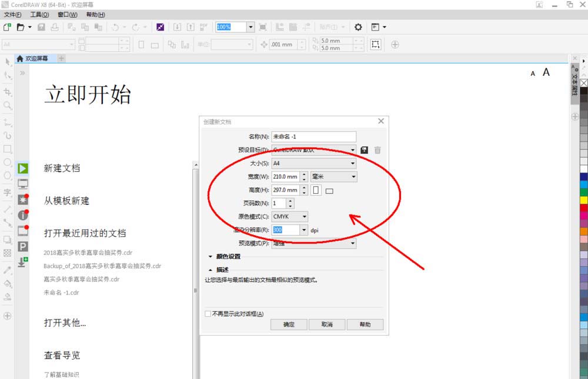This screenshot has height=379, width=588.
Task: Click the purple search content icon
Action: tap(160, 27)
